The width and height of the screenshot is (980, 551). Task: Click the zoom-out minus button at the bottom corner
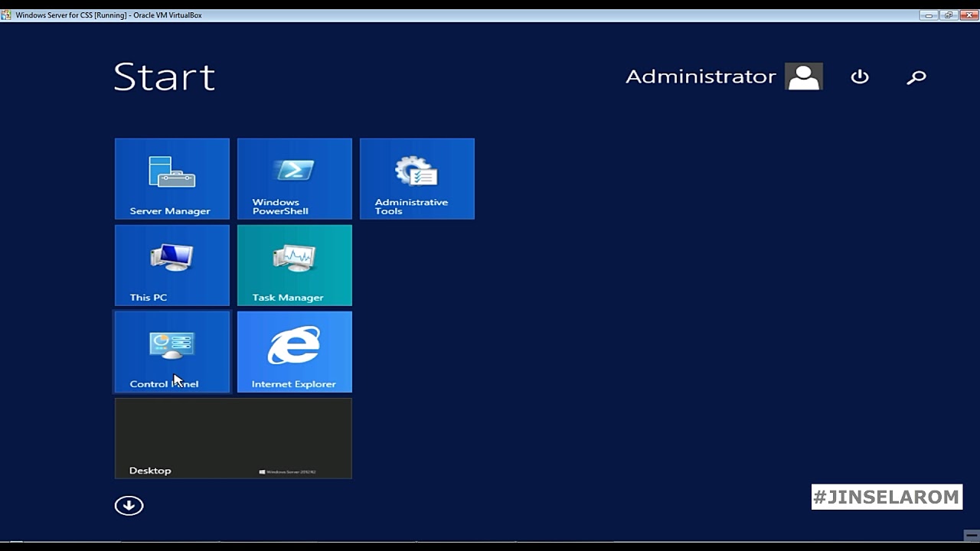[970, 534]
